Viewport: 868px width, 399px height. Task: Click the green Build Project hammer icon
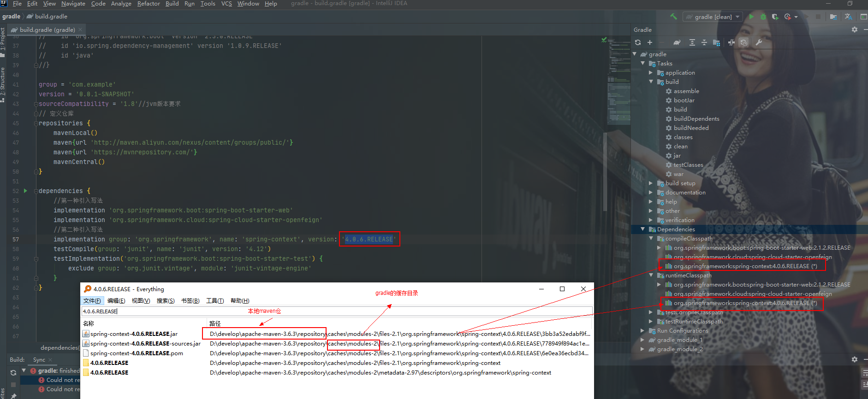(x=673, y=17)
